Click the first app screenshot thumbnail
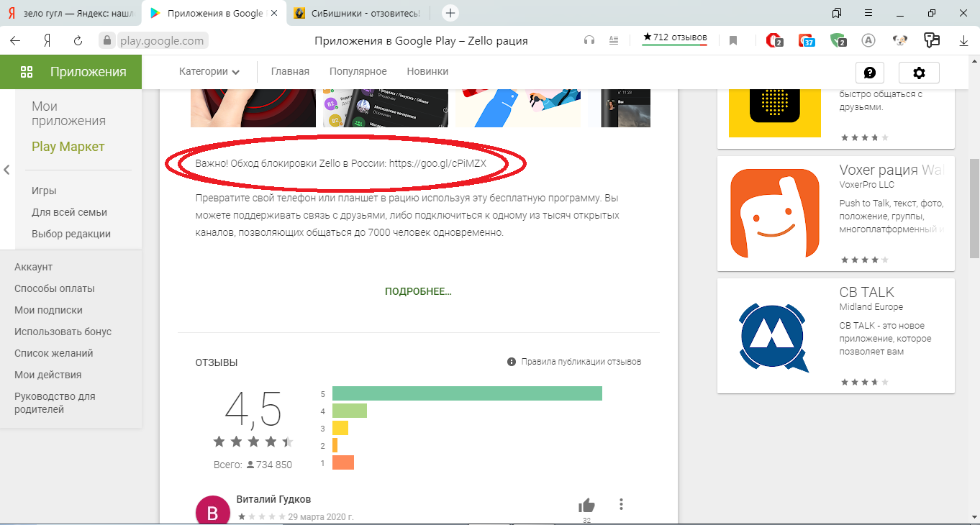Viewport: 980px width, 525px height. 253,108
